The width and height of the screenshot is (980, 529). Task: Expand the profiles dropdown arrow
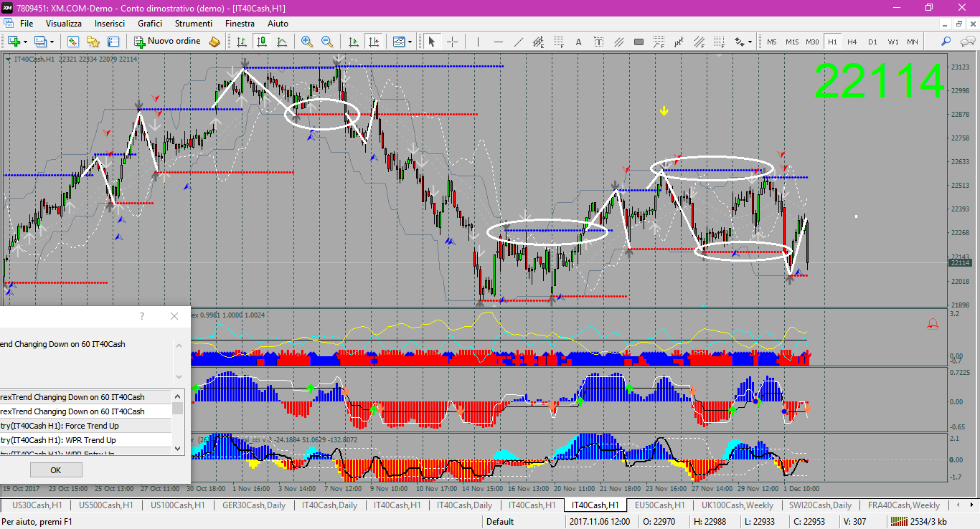[x=52, y=42]
